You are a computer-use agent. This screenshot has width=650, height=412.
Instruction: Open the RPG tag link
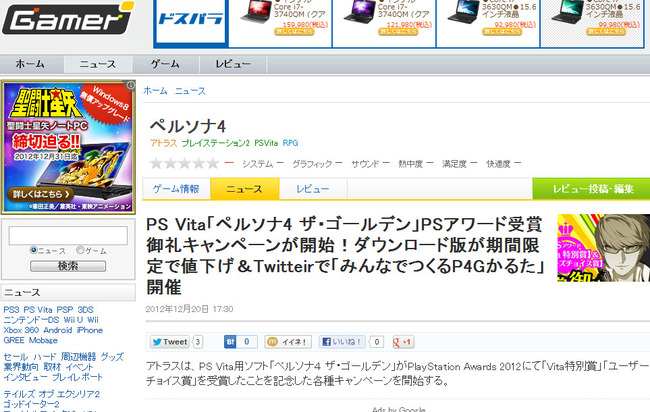pyautogui.click(x=290, y=143)
